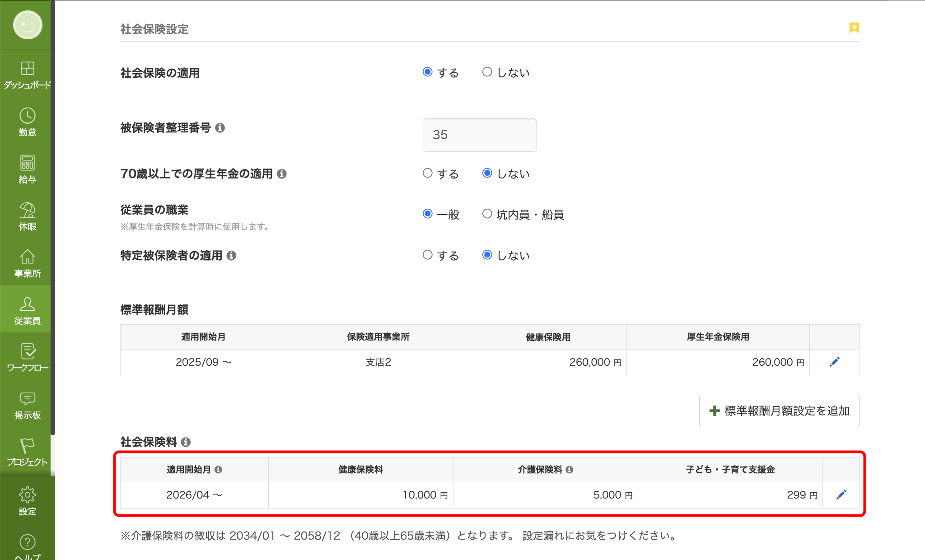Click the info icon beside 被保険者整理番号
925x560 pixels.
[221, 128]
